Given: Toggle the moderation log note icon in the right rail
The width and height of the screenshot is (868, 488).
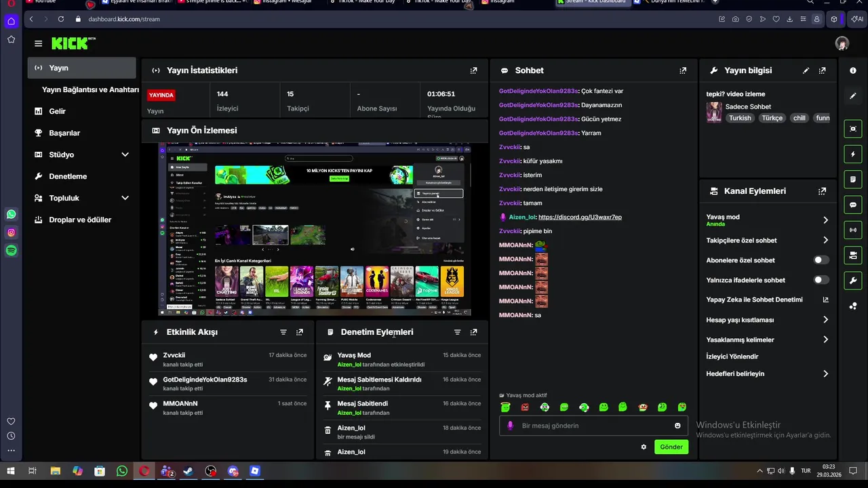Looking at the screenshot, I should [853, 180].
